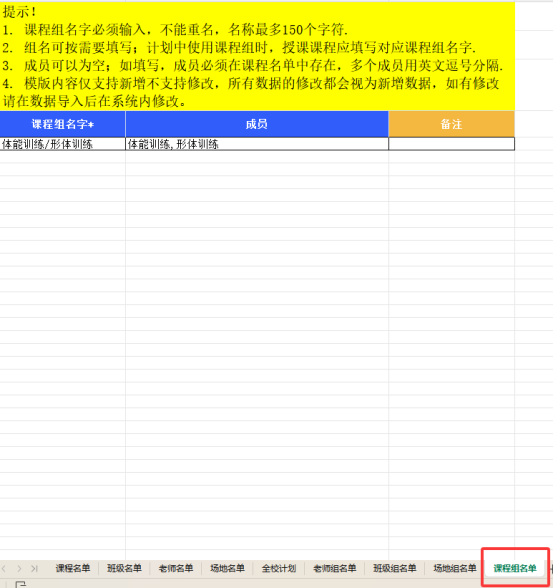Select the 全校计划 sheet tab

click(279, 568)
